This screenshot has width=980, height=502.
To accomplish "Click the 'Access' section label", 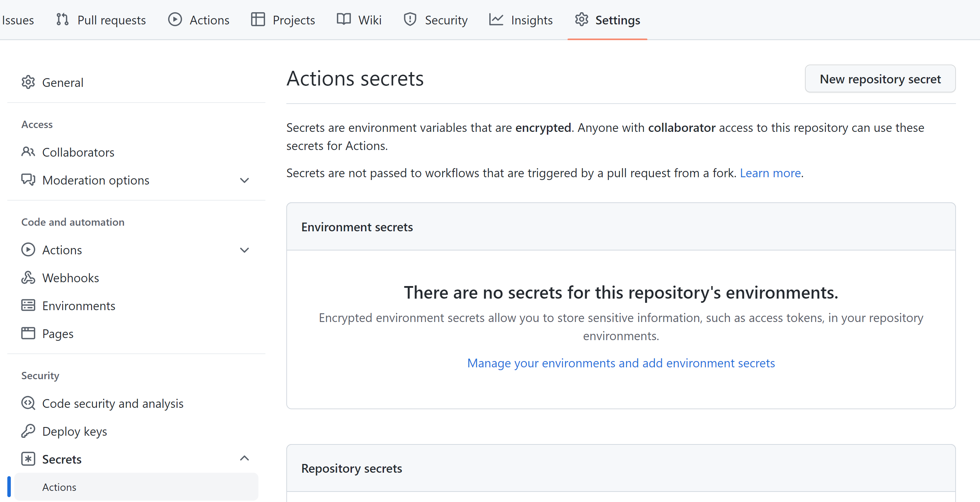I will (x=37, y=125).
